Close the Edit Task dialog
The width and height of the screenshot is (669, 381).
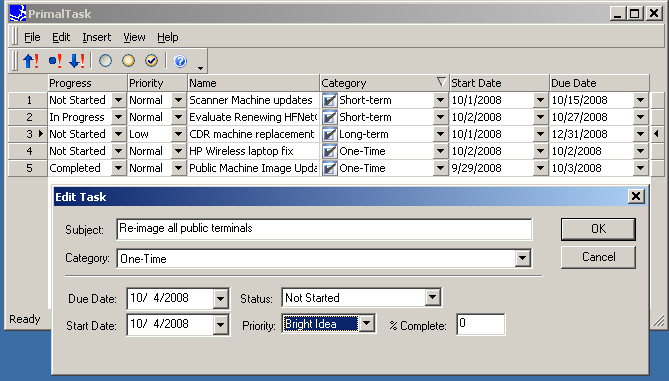[x=636, y=196]
